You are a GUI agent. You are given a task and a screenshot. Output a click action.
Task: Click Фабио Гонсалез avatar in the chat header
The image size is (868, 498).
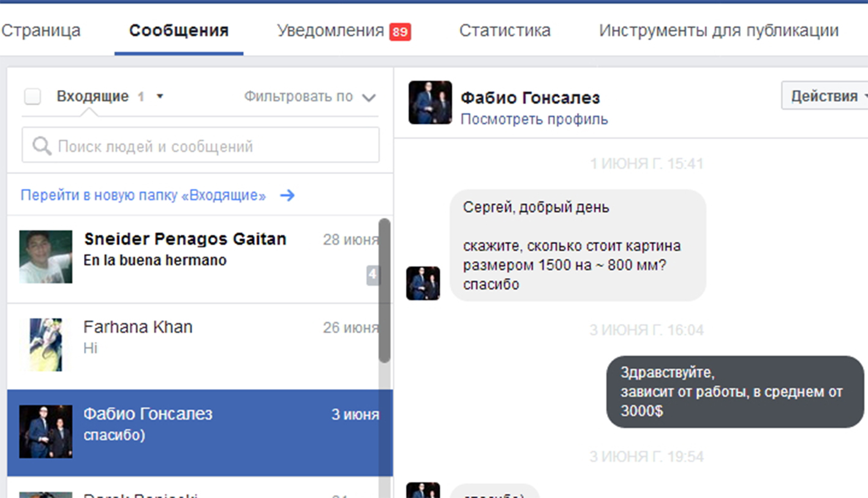(430, 102)
